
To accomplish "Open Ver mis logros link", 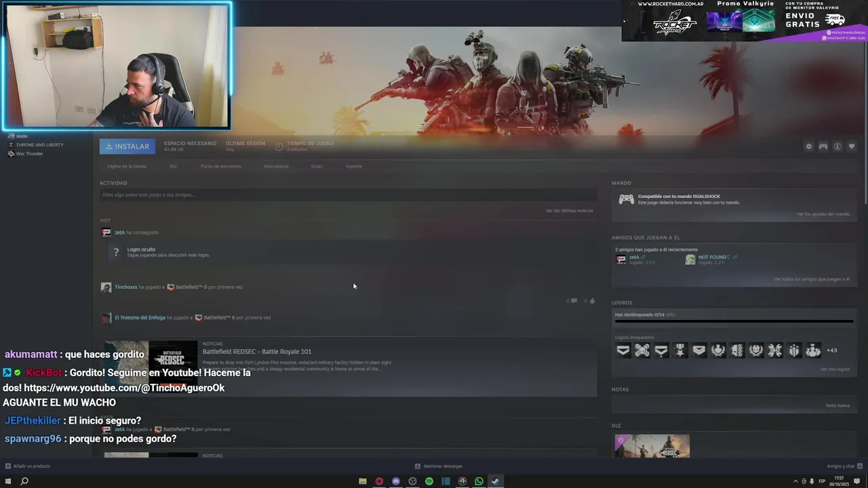I will [x=835, y=369].
